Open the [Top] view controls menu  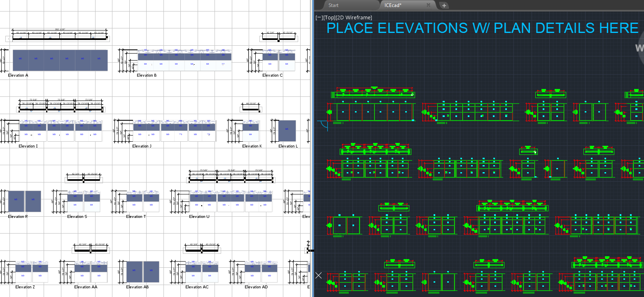tap(329, 17)
